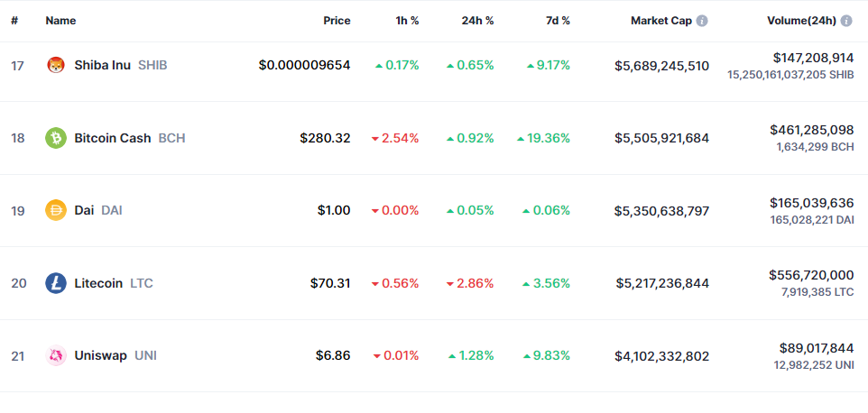Sort by the # rank column header
868x413 pixels.
tap(14, 20)
